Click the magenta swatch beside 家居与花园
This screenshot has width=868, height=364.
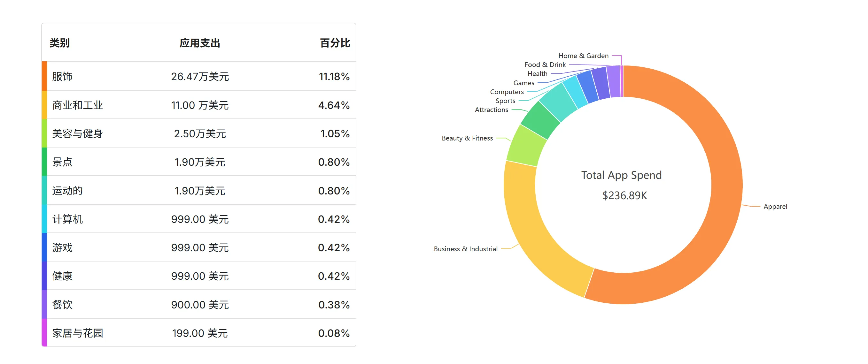(x=44, y=333)
